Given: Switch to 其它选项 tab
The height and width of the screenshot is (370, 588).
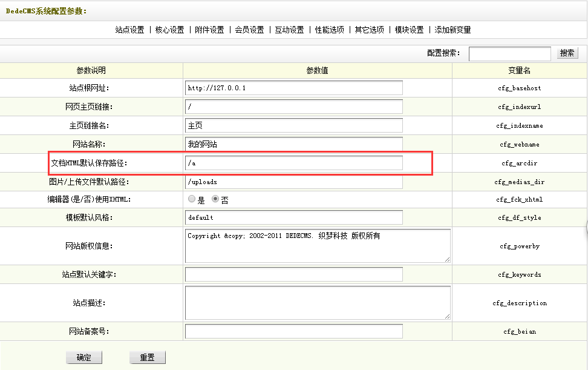Looking at the screenshot, I should point(369,30).
